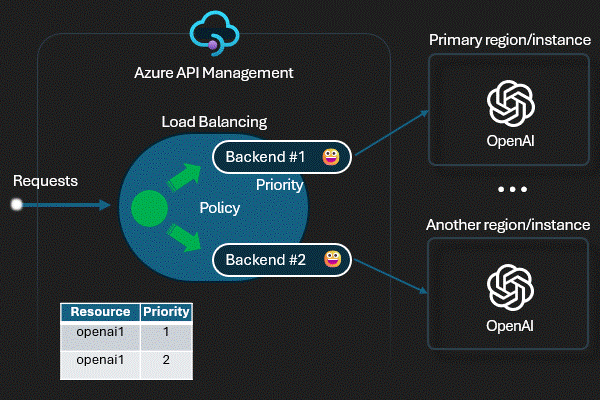Image resolution: width=600 pixels, height=400 pixels.
Task: Click the priority value 1 cell
Action: pos(166,336)
